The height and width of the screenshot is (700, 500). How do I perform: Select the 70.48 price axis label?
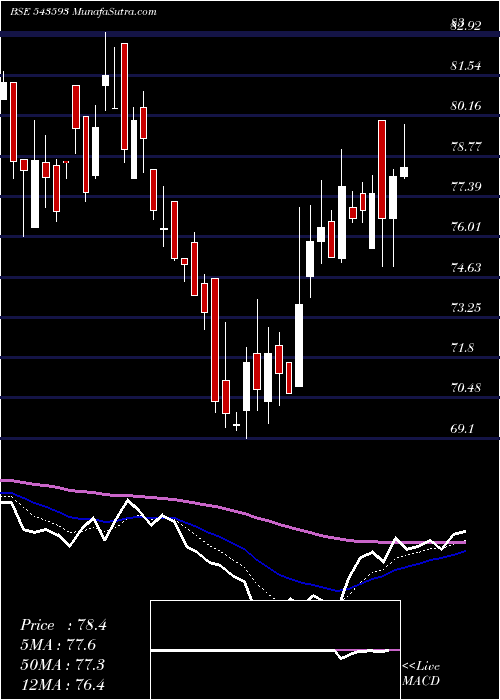click(x=466, y=388)
